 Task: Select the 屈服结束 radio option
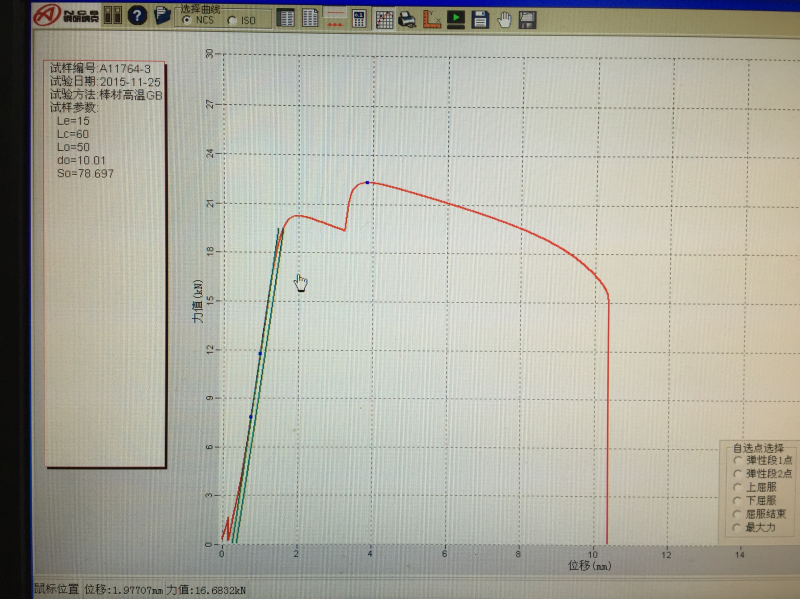point(737,514)
